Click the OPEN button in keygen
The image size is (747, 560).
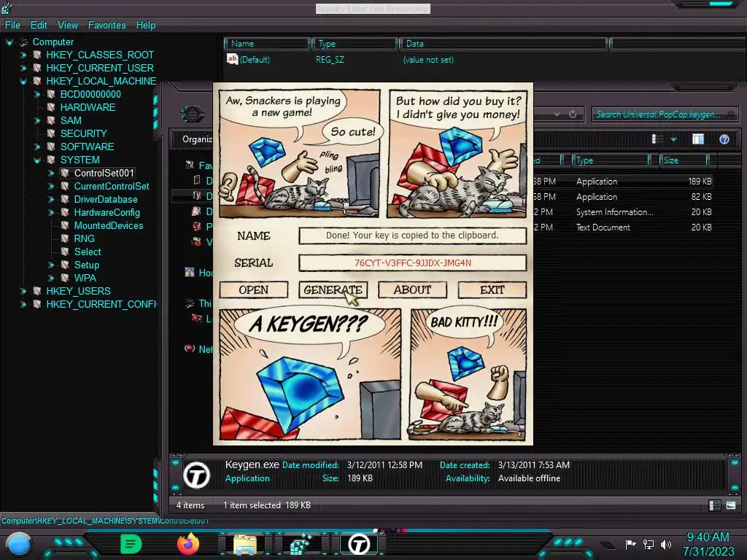point(254,290)
